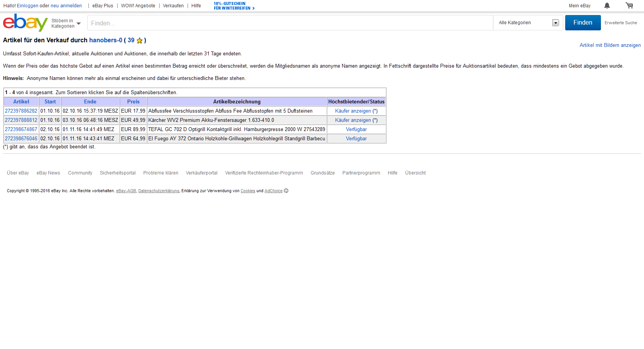Expand Stöbern in Kategorien dropdown
This screenshot has width=644, height=349.
(x=66, y=23)
